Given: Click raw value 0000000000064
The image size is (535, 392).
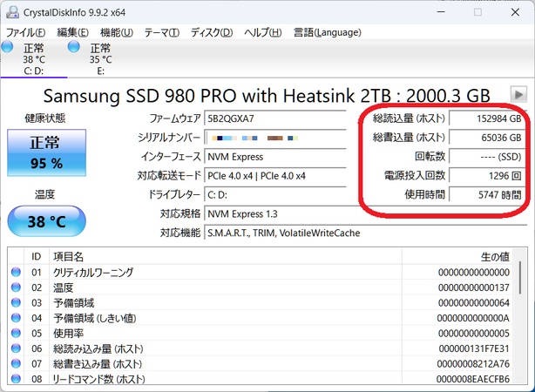Looking at the screenshot, I should [x=474, y=302].
